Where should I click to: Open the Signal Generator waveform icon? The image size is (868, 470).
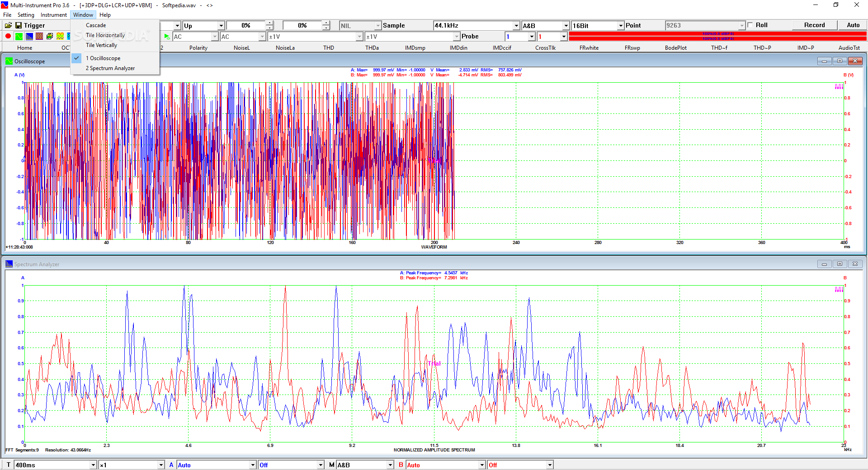(60, 36)
